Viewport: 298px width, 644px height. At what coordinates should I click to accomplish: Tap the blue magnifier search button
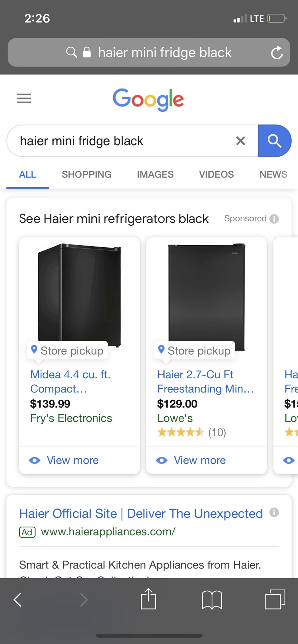point(274,141)
